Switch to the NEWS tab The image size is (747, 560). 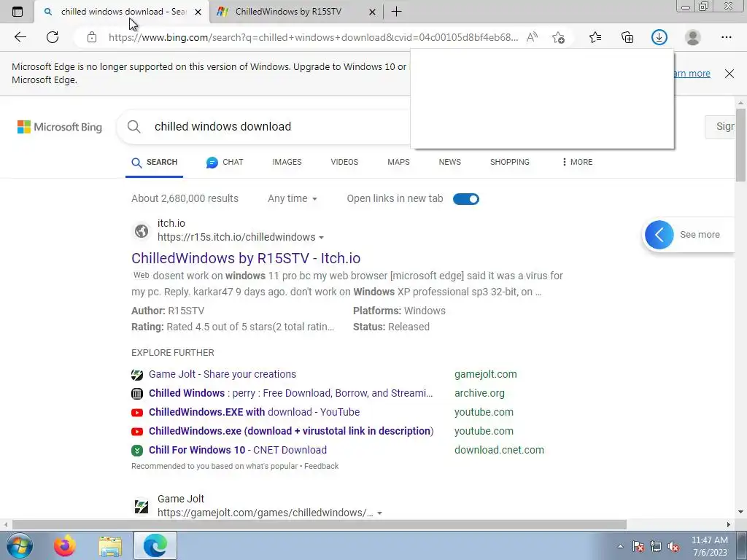click(449, 162)
